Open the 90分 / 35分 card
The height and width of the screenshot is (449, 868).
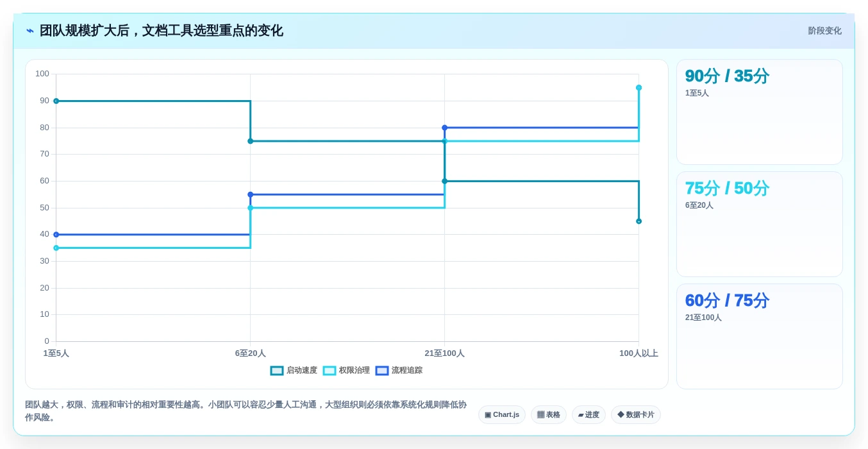tap(760, 112)
